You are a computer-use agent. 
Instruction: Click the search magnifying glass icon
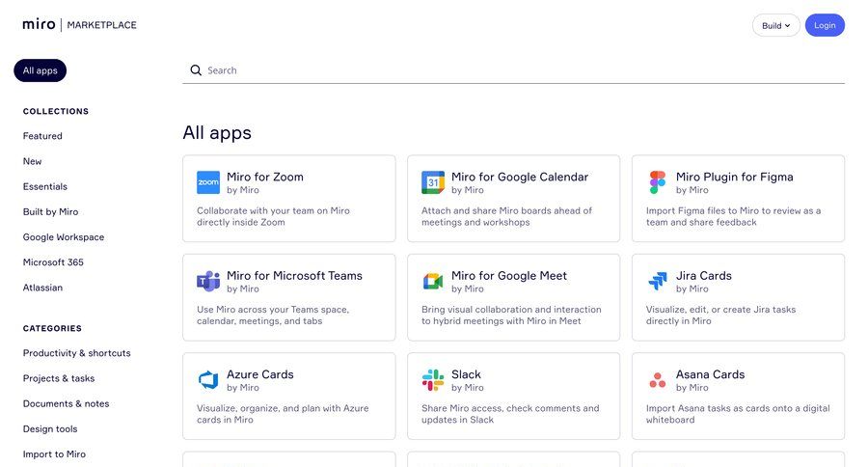coord(196,70)
